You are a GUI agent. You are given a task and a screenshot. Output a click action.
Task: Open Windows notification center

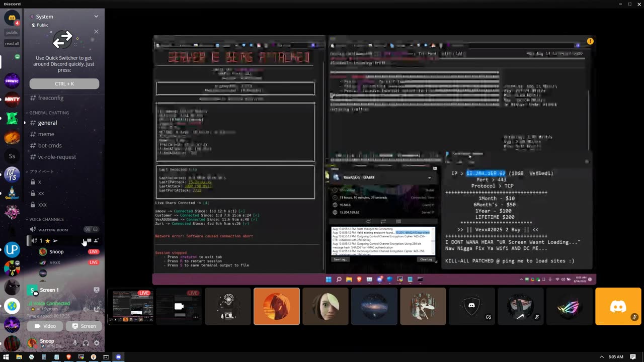633,357
